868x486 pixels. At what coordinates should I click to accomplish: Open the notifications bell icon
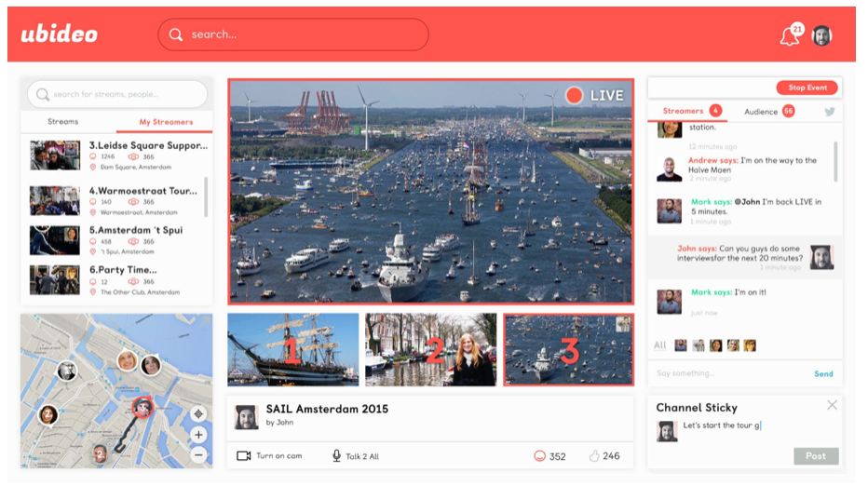click(790, 37)
